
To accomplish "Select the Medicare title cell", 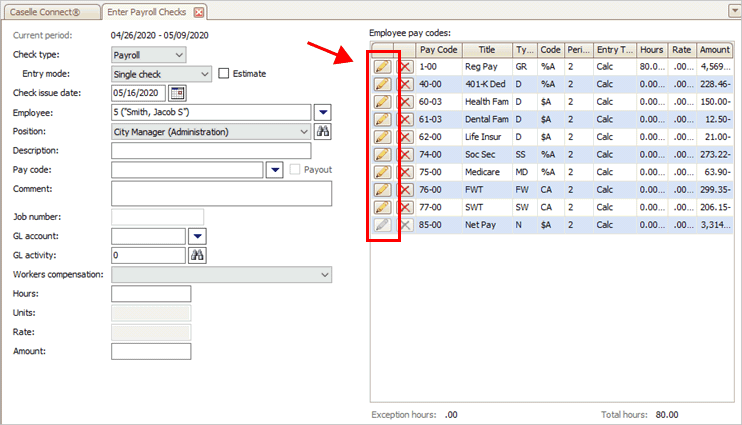I will click(x=487, y=172).
